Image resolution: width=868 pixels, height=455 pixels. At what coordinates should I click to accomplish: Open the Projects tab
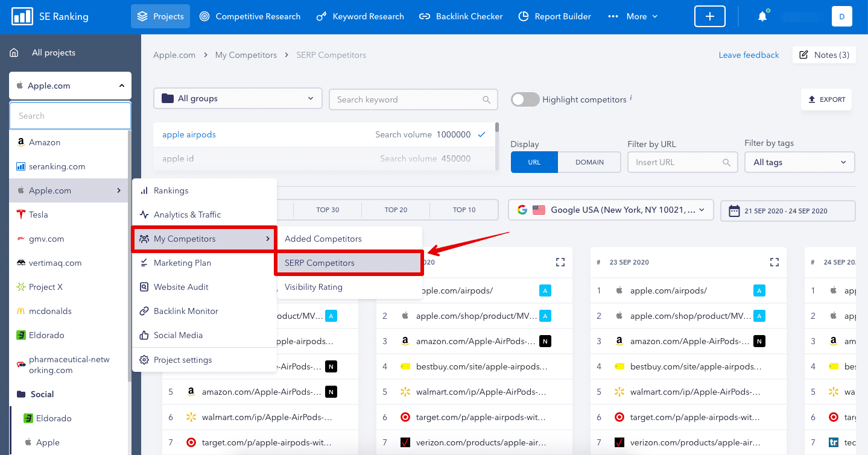(x=160, y=16)
